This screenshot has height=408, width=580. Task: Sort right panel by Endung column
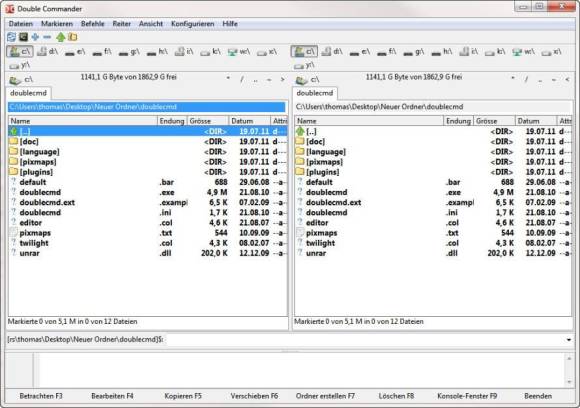tap(458, 121)
